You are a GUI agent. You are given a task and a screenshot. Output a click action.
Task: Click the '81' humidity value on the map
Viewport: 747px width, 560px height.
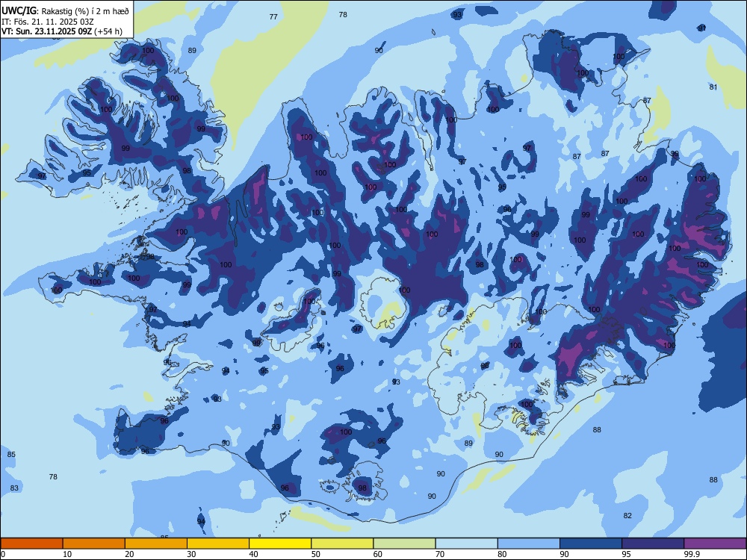click(x=713, y=87)
